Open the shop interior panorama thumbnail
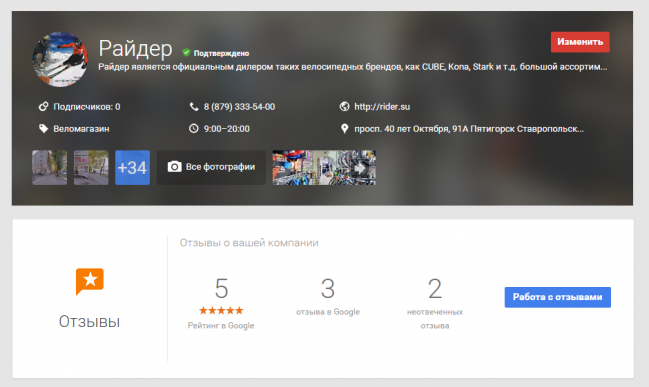 (324, 167)
